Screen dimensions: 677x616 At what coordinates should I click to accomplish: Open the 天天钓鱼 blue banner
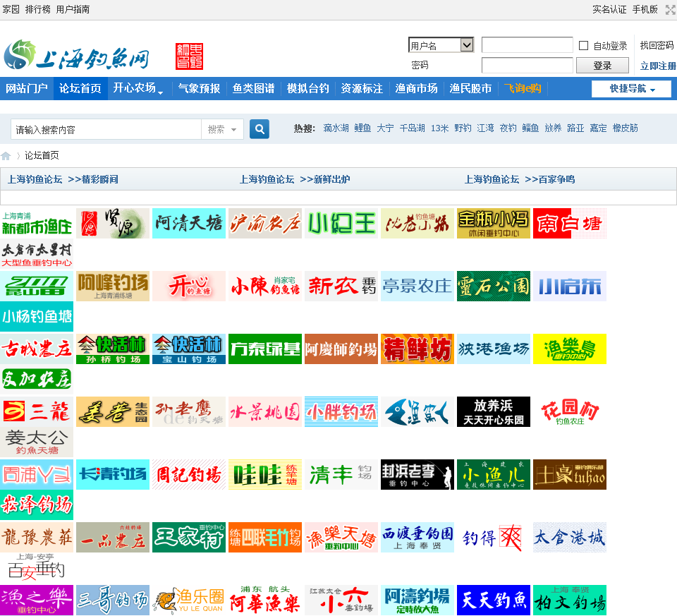494,600
